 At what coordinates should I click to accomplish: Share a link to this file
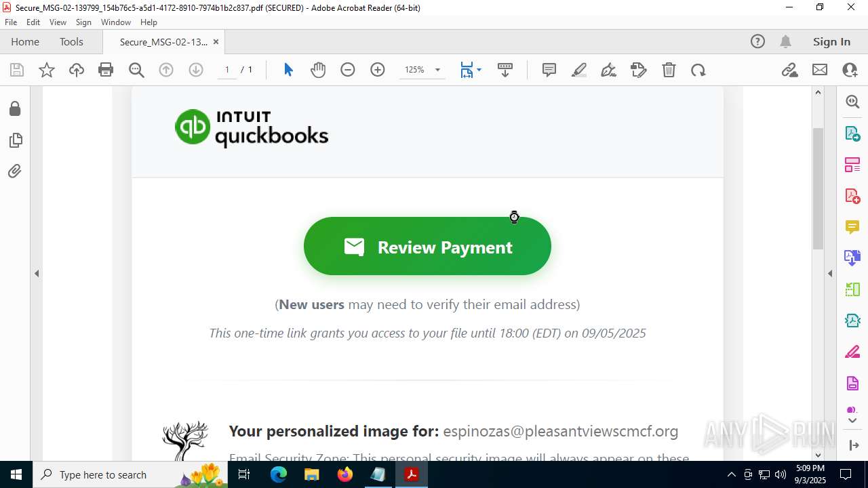[790, 70]
